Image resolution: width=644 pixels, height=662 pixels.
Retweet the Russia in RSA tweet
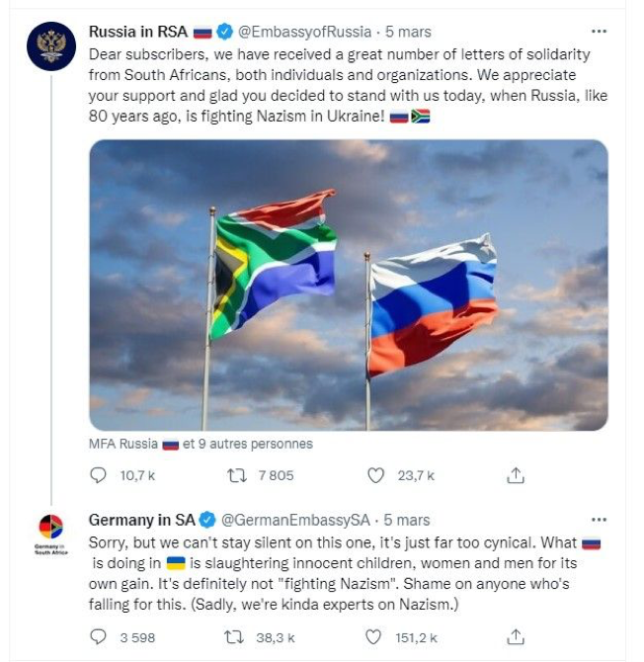pos(237,475)
